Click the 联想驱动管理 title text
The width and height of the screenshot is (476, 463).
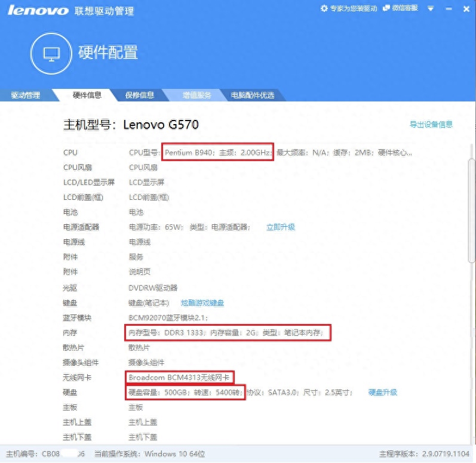coord(104,11)
